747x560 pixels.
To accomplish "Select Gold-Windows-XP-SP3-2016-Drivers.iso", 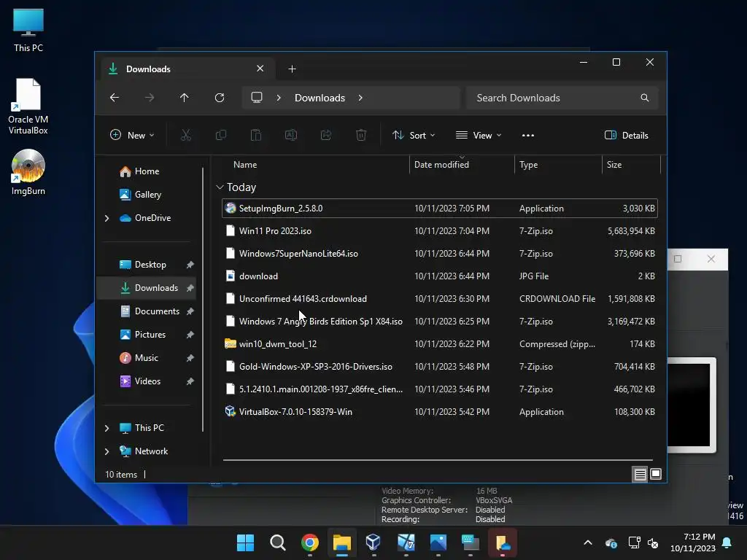I will [x=440, y=367].
